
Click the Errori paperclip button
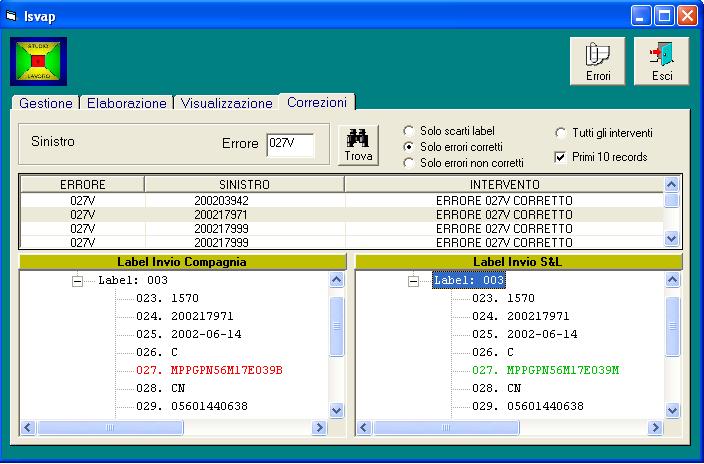[598, 61]
